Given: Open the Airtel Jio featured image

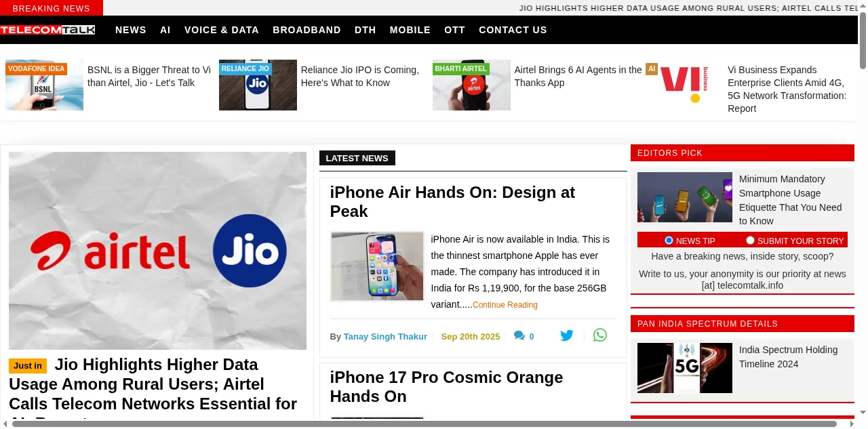Looking at the screenshot, I should [x=157, y=251].
